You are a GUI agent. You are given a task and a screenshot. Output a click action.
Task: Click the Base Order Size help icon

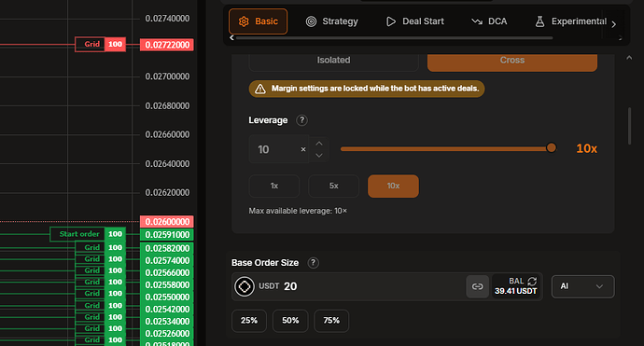[x=313, y=263]
